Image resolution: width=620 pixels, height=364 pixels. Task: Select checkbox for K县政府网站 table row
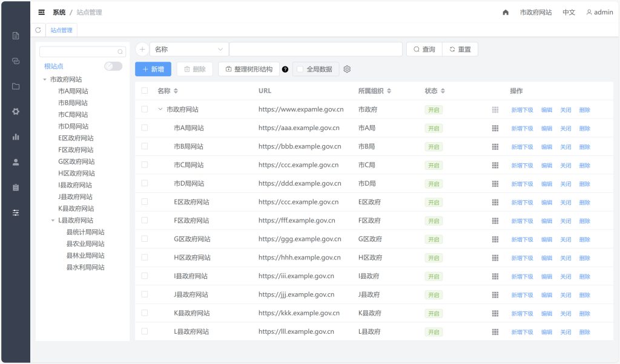[x=145, y=313]
